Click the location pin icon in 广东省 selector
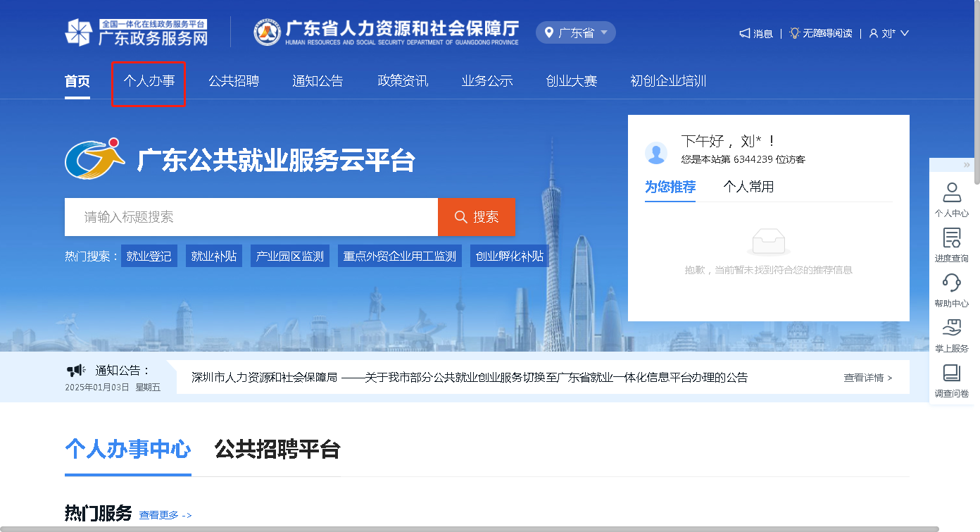 click(549, 32)
